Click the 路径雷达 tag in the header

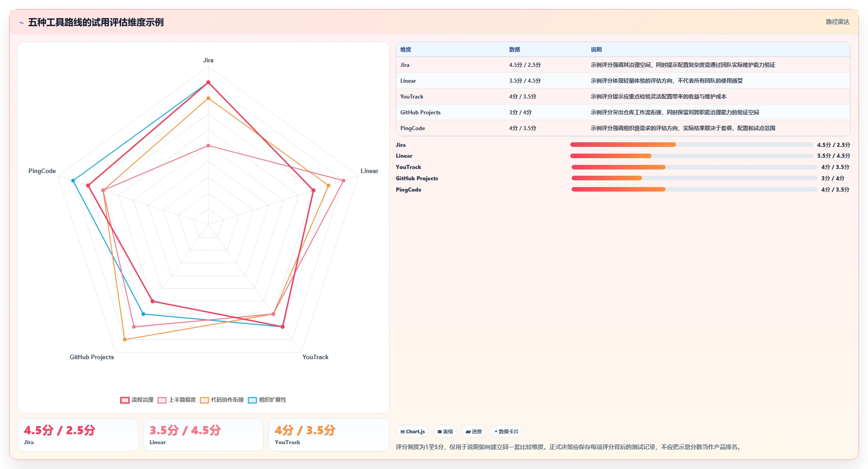837,22
